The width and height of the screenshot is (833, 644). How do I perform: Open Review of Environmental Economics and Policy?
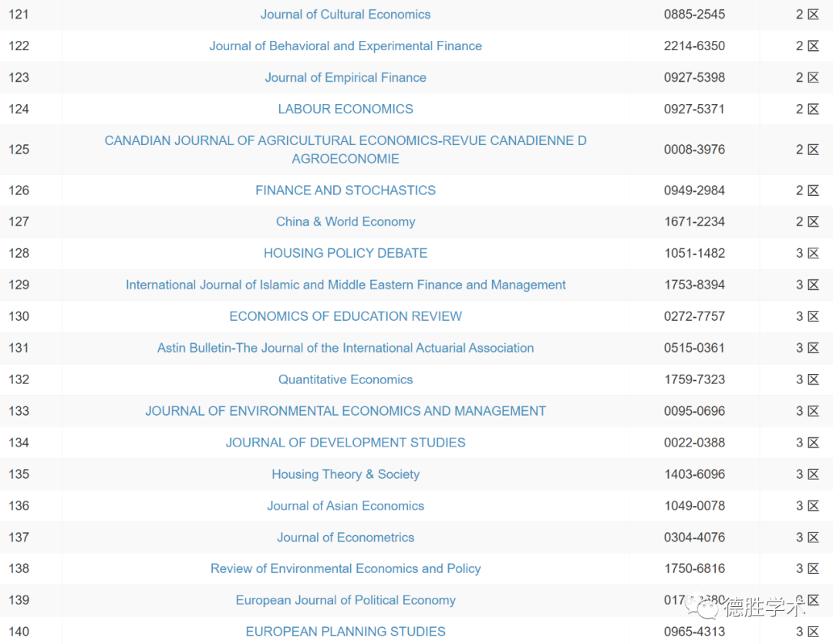(x=346, y=568)
